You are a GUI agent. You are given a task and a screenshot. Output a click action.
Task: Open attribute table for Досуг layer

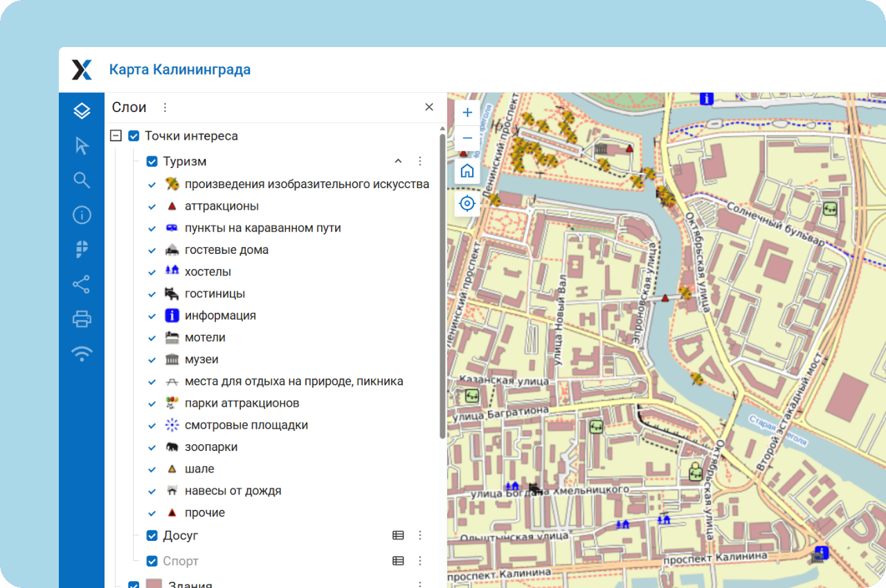[398, 535]
